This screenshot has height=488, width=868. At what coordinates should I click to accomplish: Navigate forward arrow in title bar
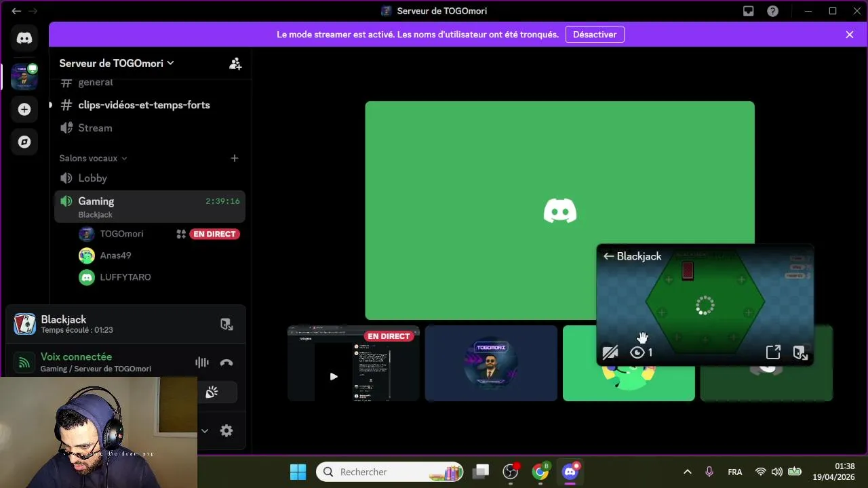[33, 11]
